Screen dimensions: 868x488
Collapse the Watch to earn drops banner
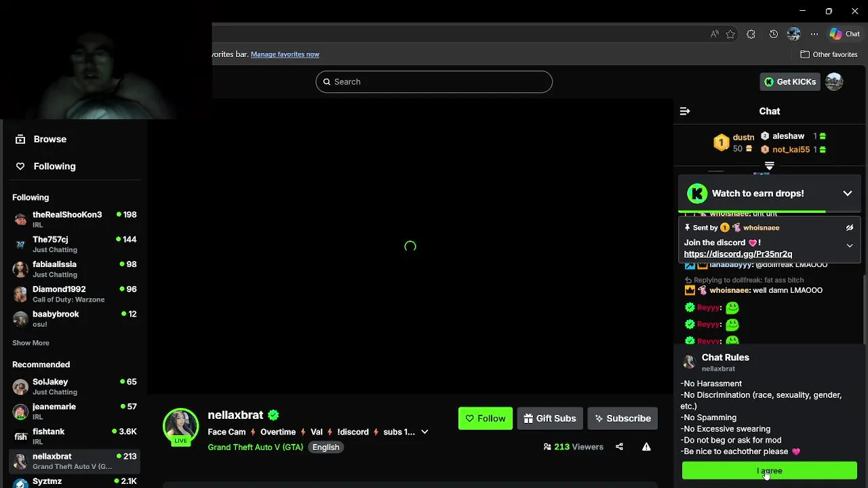click(848, 193)
